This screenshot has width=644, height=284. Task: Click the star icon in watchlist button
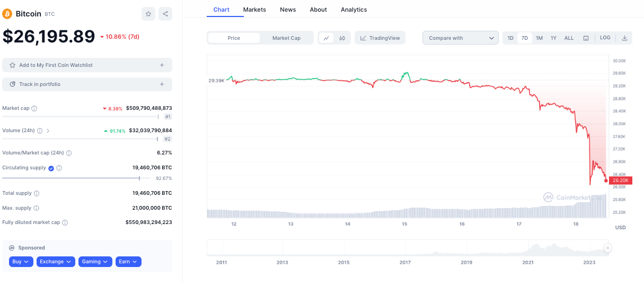tap(13, 65)
